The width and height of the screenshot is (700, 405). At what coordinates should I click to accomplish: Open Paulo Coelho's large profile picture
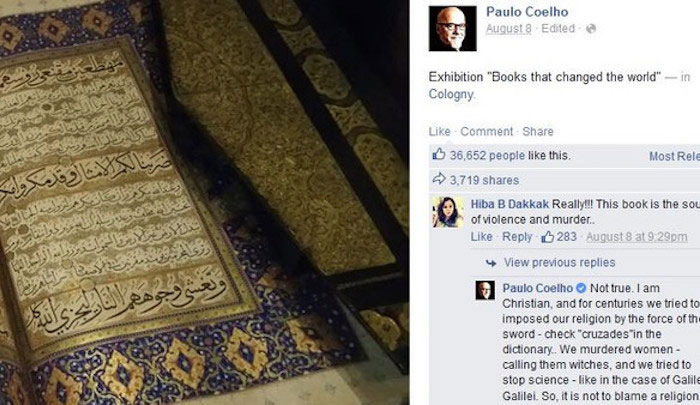[x=453, y=29]
